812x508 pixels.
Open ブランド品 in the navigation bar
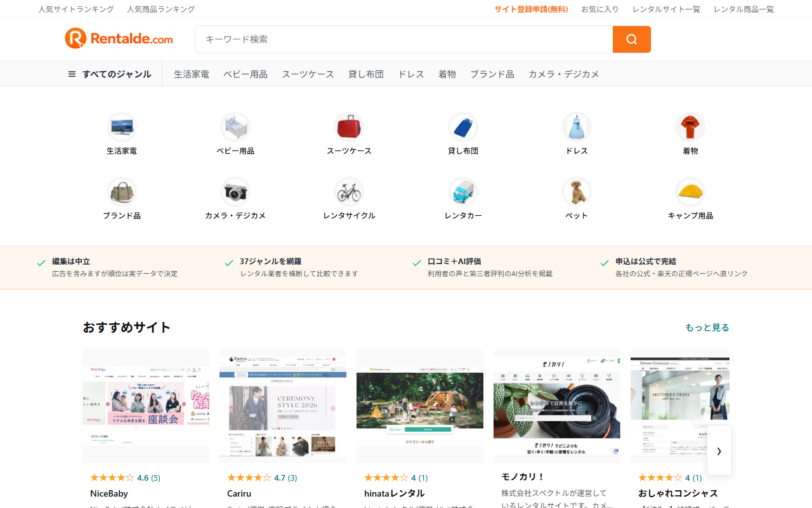click(x=492, y=74)
